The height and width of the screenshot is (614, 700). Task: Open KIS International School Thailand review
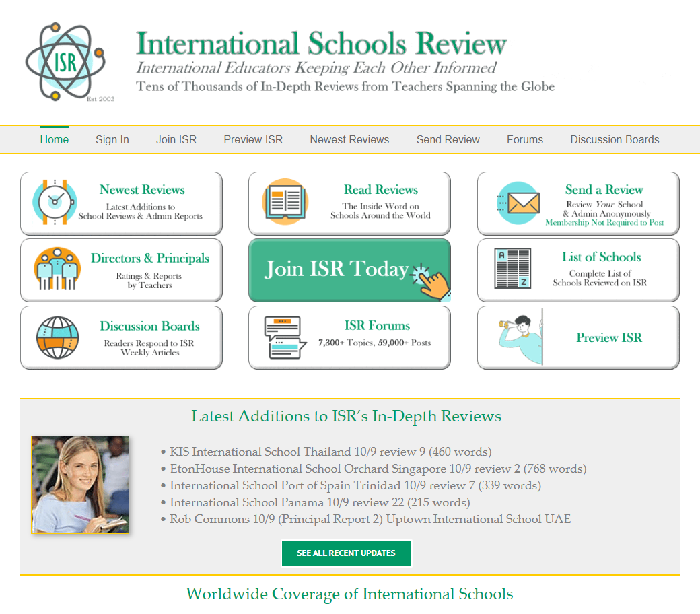tap(330, 452)
